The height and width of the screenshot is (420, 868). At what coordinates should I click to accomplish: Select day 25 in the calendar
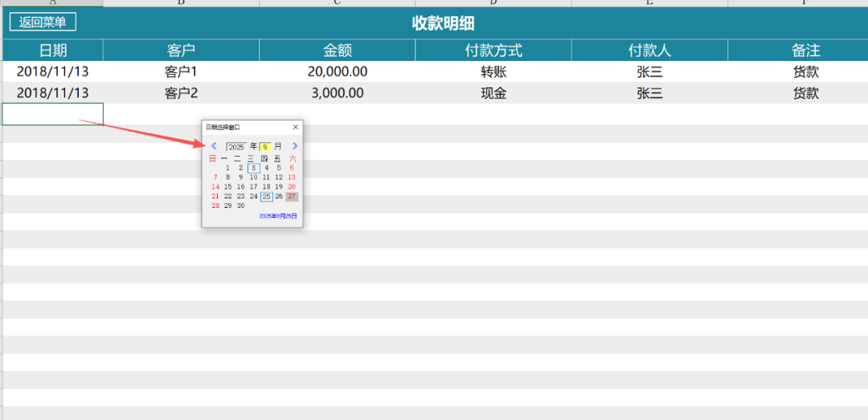click(266, 197)
